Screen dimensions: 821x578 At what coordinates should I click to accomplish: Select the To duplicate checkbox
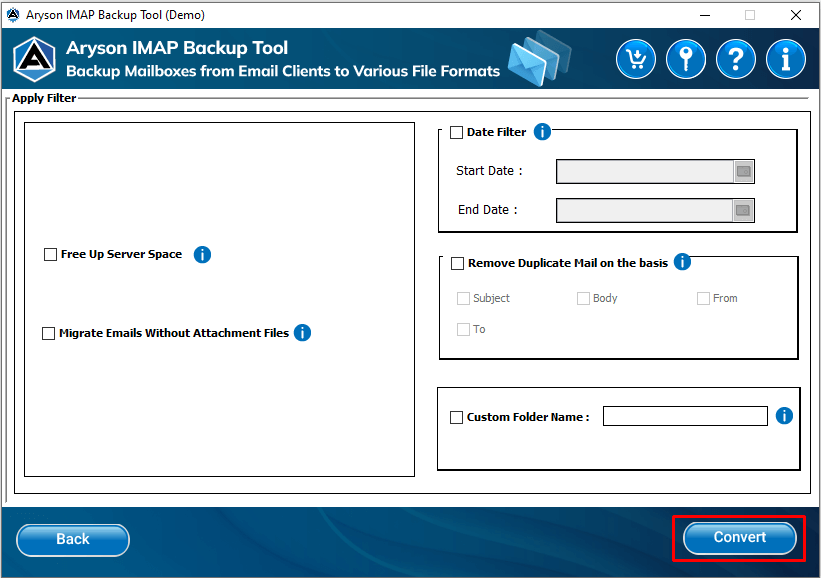point(463,329)
